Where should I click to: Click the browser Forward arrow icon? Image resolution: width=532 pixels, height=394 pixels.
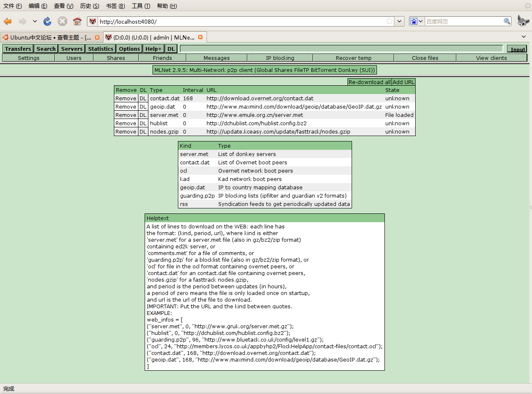click(22, 21)
